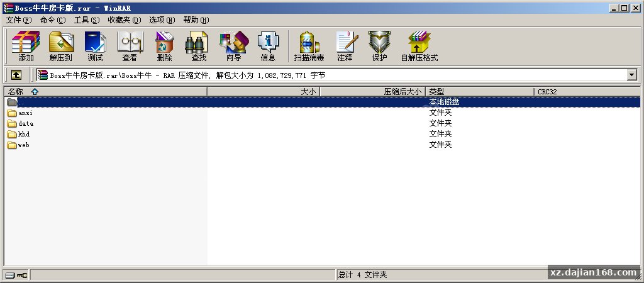
Task: Open the 查看 (View) tool
Action: pos(130,46)
